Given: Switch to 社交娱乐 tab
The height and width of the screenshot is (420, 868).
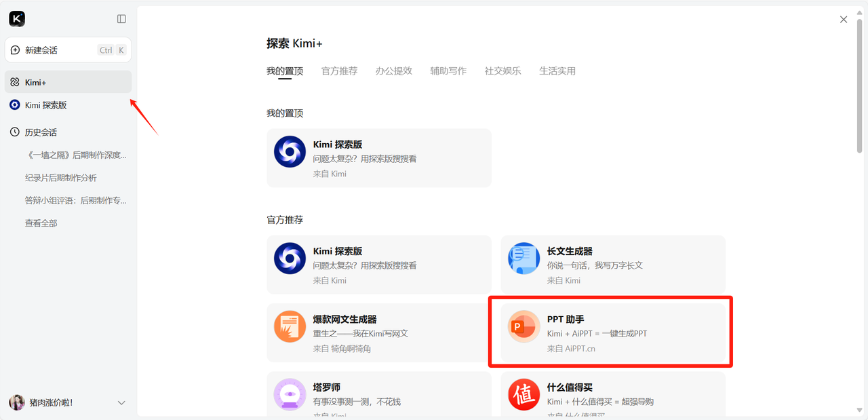Looking at the screenshot, I should point(503,71).
